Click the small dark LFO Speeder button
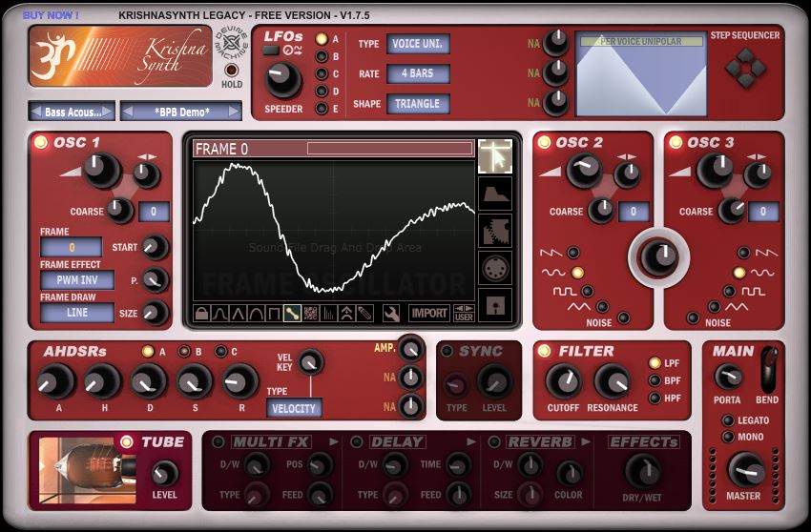 [x=271, y=51]
